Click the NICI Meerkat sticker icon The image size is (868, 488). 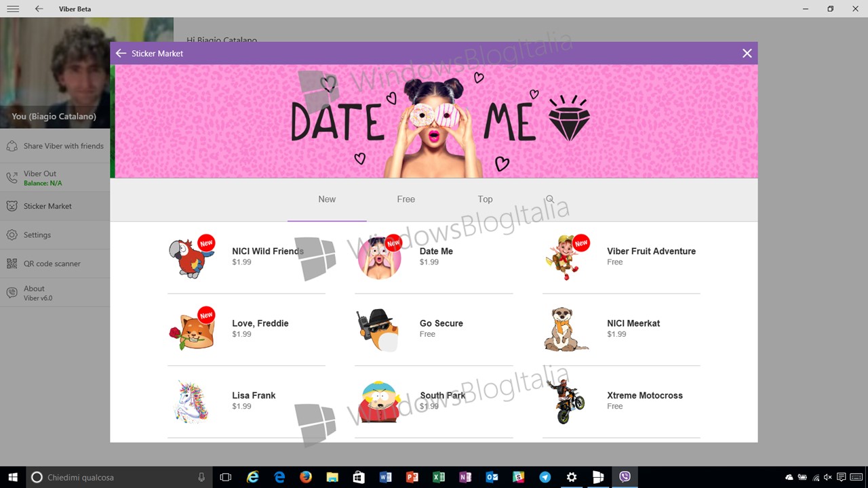(x=566, y=329)
